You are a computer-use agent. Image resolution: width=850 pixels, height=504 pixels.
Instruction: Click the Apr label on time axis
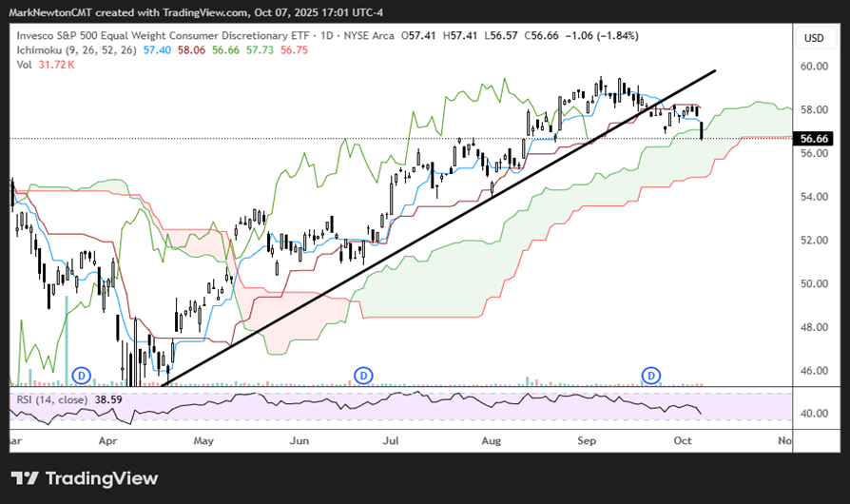(x=107, y=441)
